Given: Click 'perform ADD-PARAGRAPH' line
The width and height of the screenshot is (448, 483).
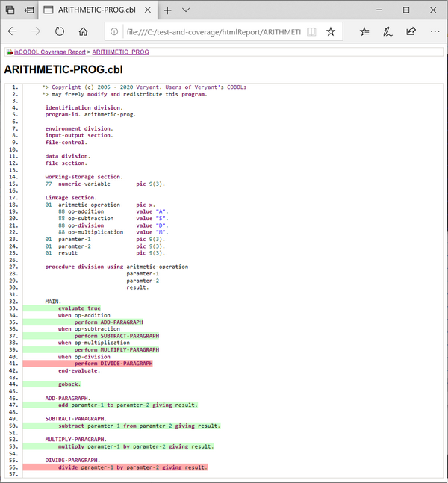Looking at the screenshot, I should 108,322.
